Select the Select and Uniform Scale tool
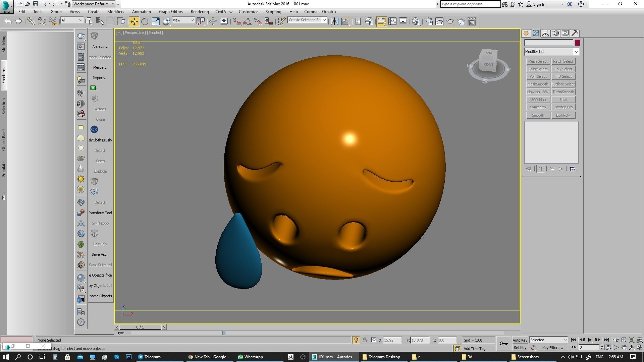 click(x=156, y=21)
